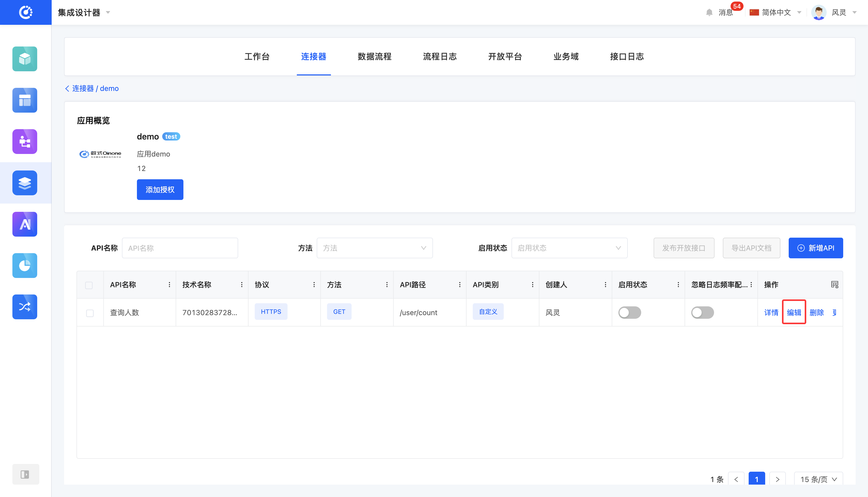Collapse sidebar with bottom panel icon
868x497 pixels.
[25, 474]
